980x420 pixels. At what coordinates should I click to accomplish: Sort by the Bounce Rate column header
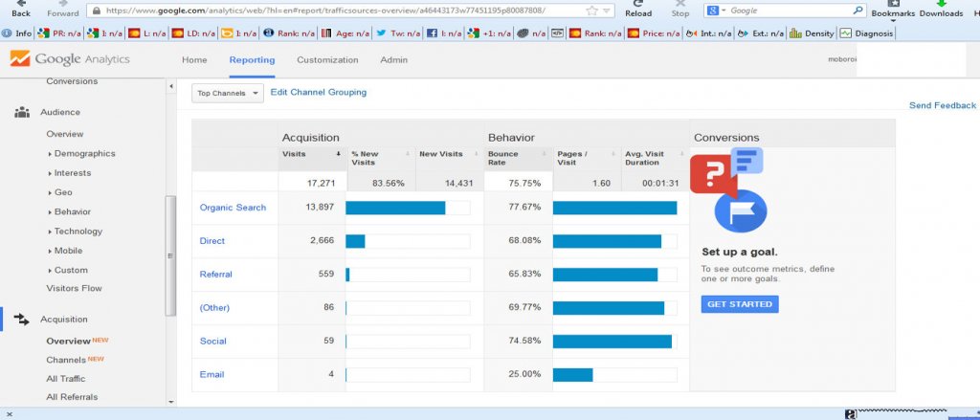518,160
